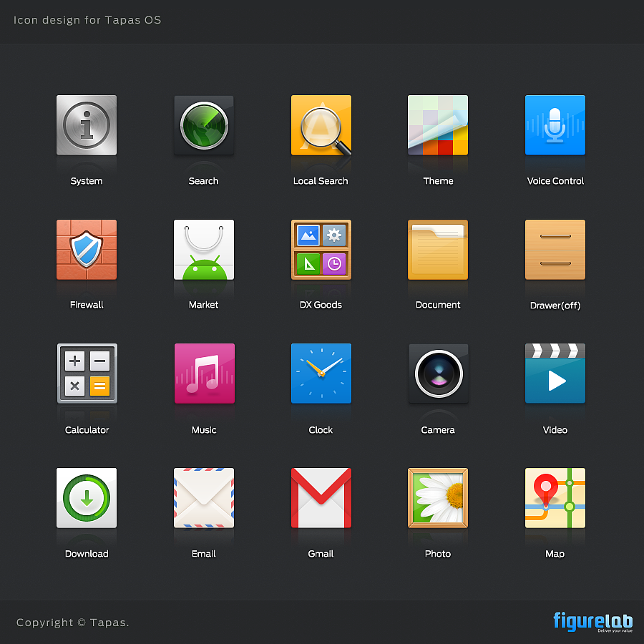The image size is (644, 644).
Task: Launch the Market shopping bag icon
Action: point(203,249)
